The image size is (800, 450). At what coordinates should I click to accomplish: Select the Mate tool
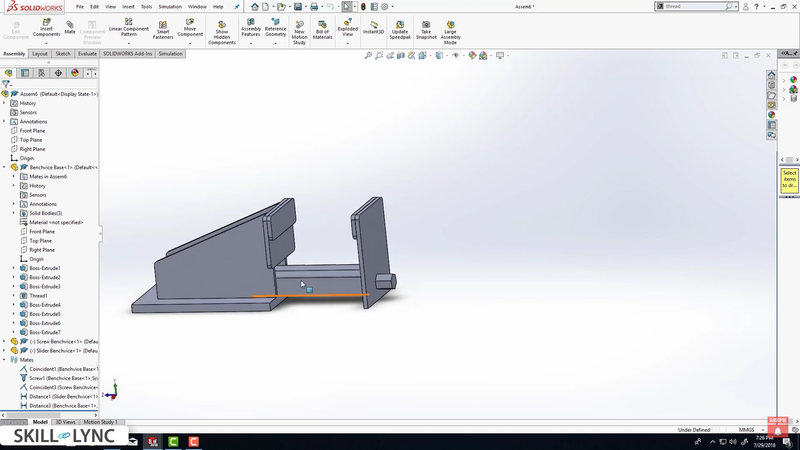[70, 28]
